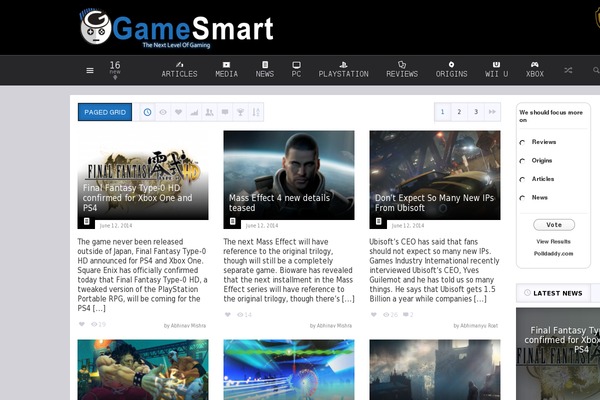600x400 pixels.
Task: Open the dark castle scene thumbnail
Action: [x=435, y=370]
